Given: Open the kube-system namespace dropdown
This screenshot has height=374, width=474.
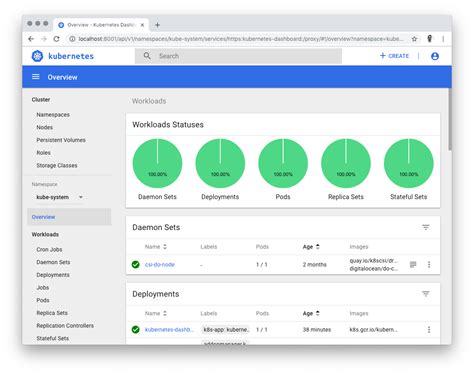Looking at the screenshot, I should [59, 197].
